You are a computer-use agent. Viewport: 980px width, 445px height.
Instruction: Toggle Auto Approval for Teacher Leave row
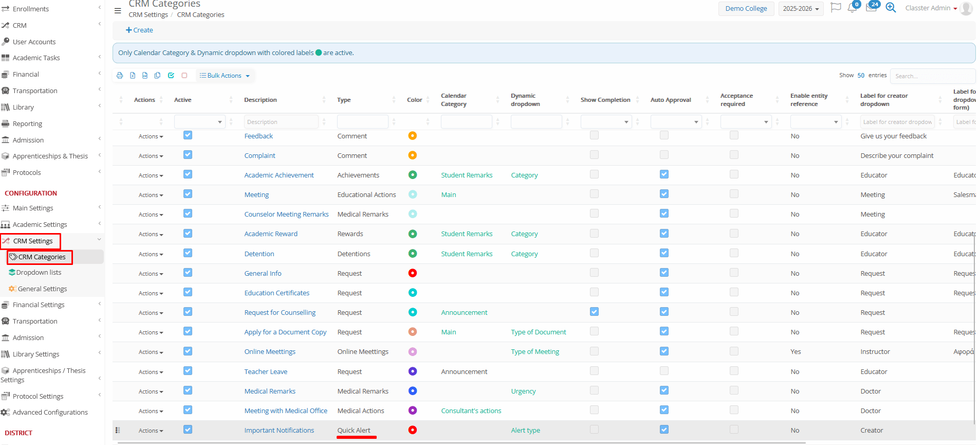(x=664, y=371)
